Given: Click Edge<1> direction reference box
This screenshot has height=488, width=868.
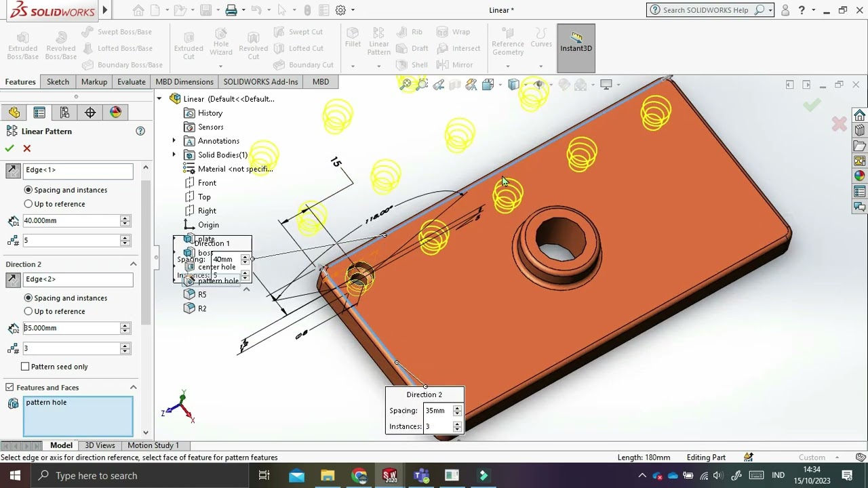Looking at the screenshot, I should [78, 171].
